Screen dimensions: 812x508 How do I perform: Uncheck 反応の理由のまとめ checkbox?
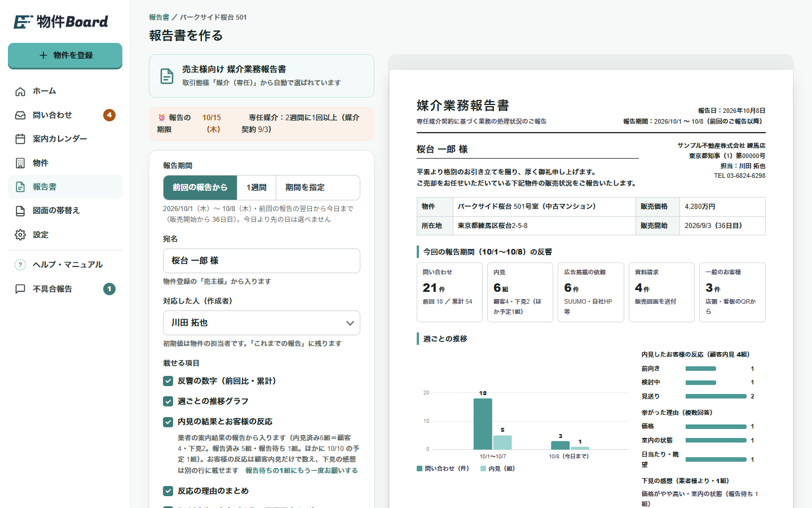tap(168, 491)
